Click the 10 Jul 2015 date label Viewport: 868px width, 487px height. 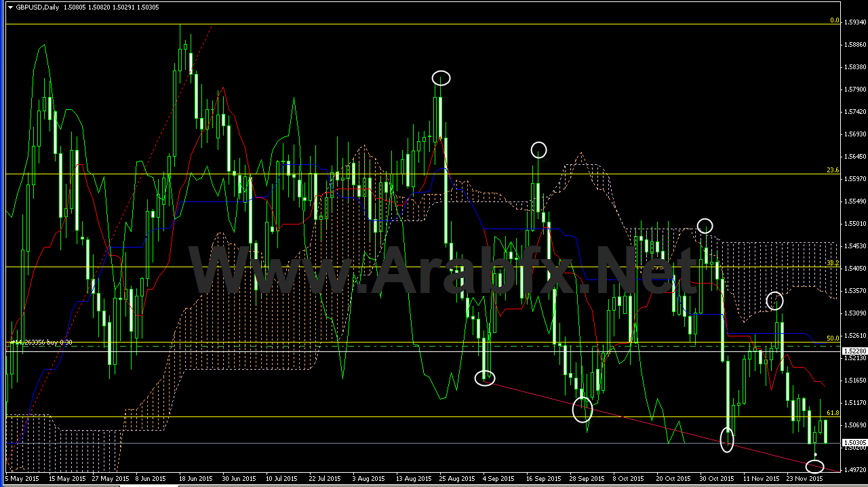(281, 479)
